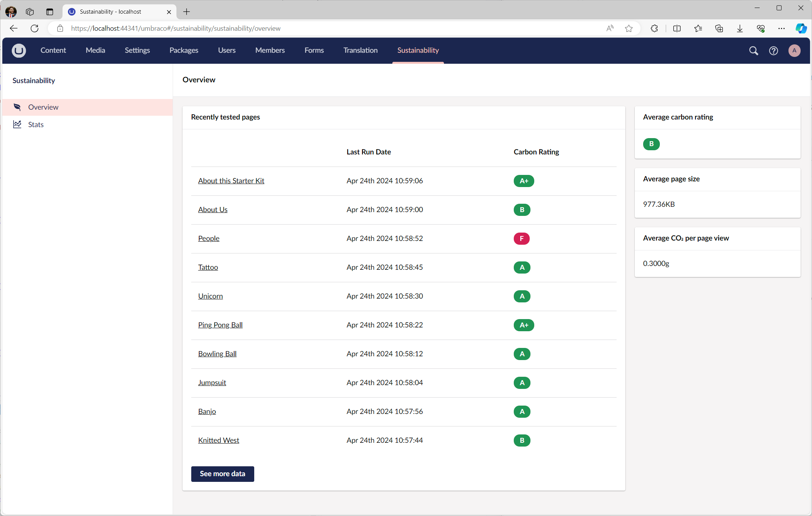The height and width of the screenshot is (516, 812).
Task: Go to the Translation section
Action: click(360, 50)
